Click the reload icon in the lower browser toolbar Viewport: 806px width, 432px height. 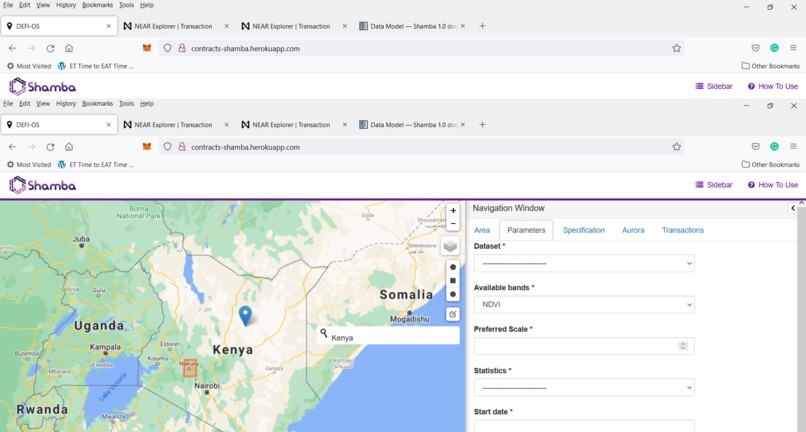coord(50,147)
